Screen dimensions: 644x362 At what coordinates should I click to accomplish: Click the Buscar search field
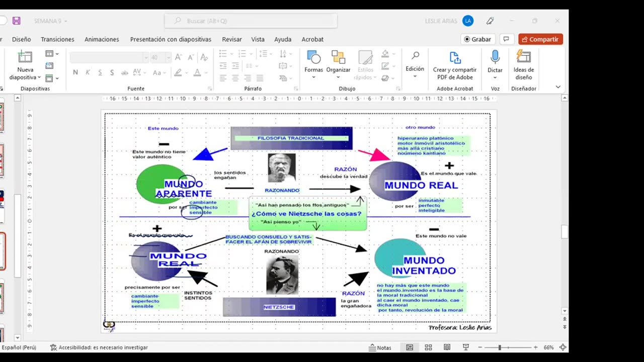point(251,21)
